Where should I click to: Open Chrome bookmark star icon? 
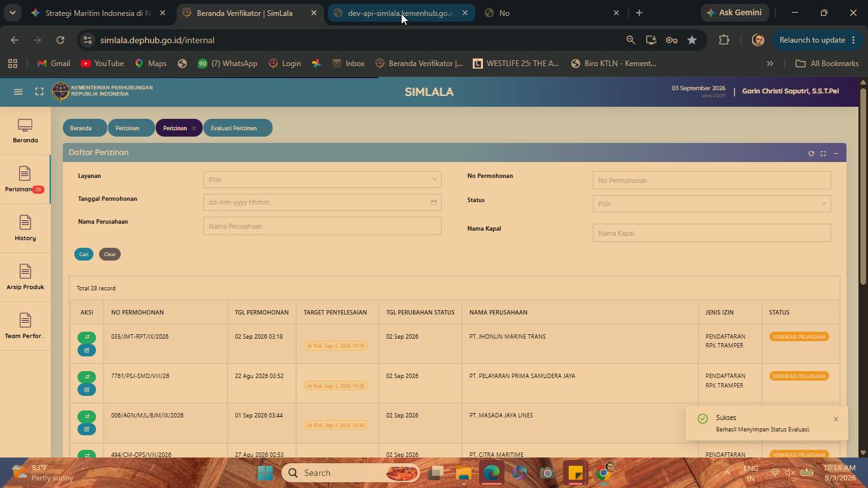point(692,40)
